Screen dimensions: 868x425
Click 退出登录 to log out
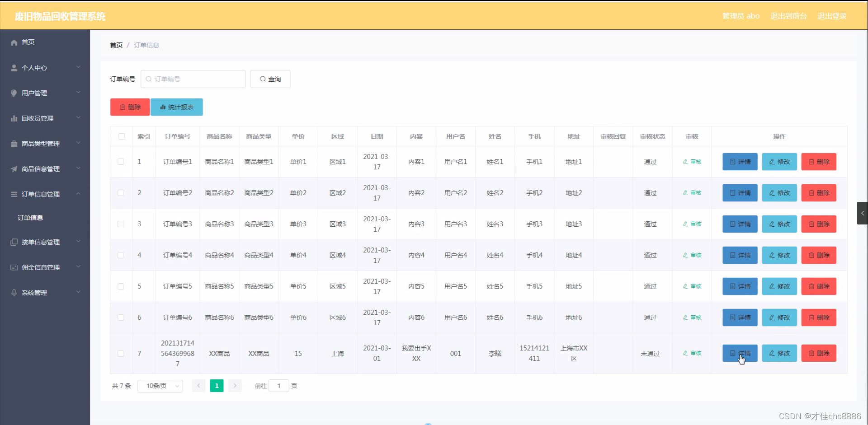(x=832, y=16)
